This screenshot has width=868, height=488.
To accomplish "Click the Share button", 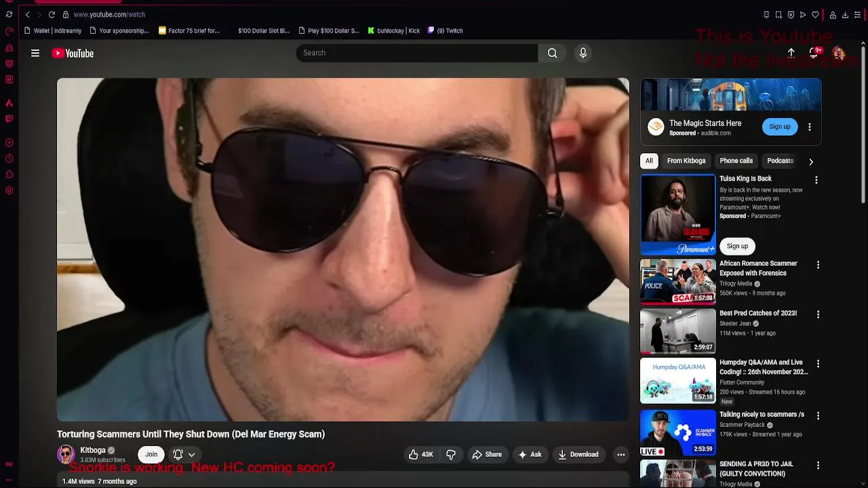I will tap(487, 455).
